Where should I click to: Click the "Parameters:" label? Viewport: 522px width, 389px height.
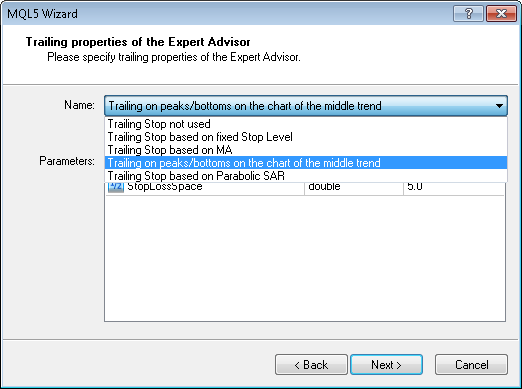coord(67,161)
